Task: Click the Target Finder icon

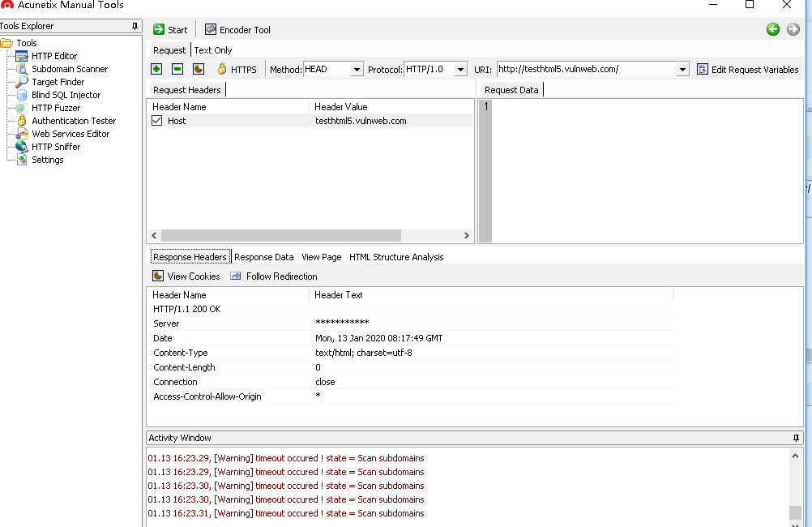Action: (22, 82)
